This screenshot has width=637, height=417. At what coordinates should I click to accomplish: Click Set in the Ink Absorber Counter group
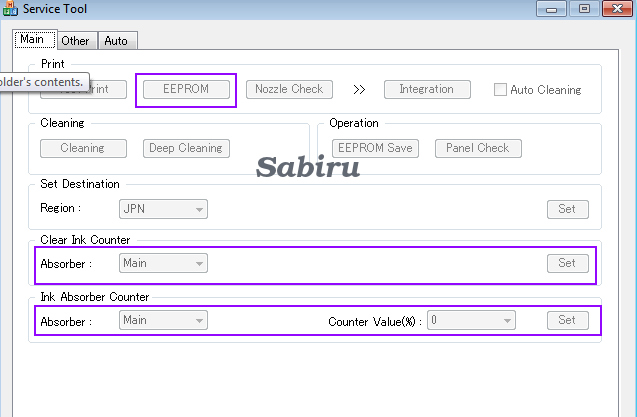click(568, 320)
